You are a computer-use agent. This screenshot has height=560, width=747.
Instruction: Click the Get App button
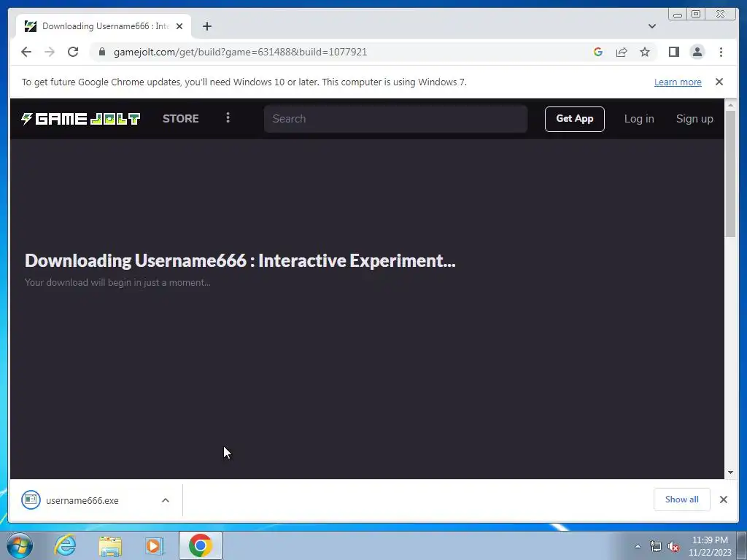click(x=575, y=119)
